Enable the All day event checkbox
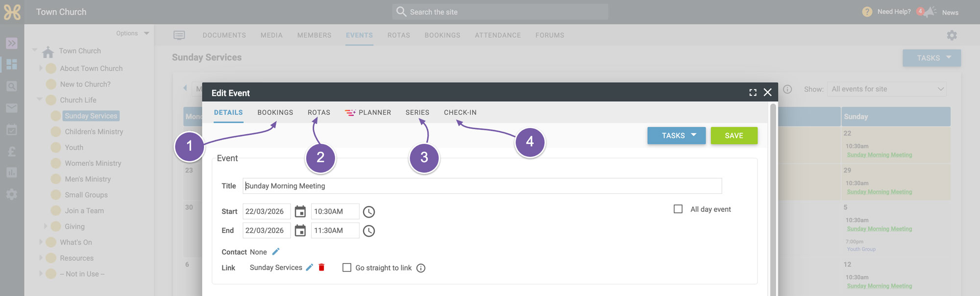The height and width of the screenshot is (296, 980). pos(678,209)
